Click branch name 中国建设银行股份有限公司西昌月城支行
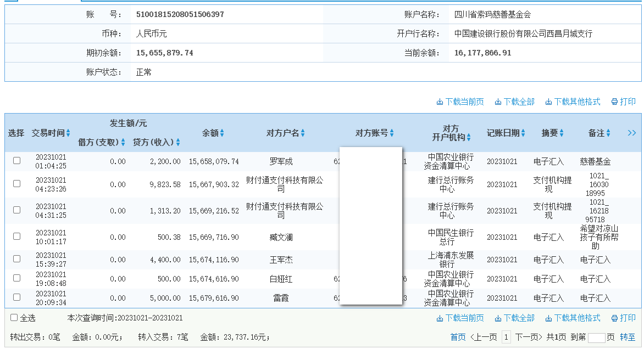This screenshot has width=644, height=349. pos(523,33)
